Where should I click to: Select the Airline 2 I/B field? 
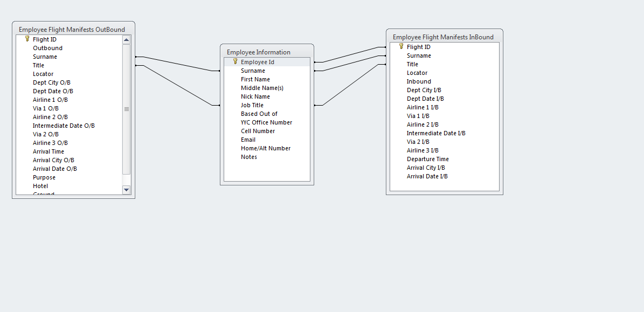(423, 124)
